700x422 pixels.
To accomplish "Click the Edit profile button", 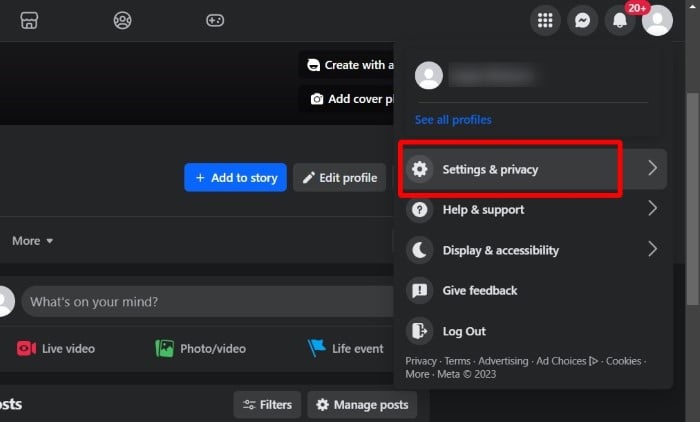I will click(340, 177).
